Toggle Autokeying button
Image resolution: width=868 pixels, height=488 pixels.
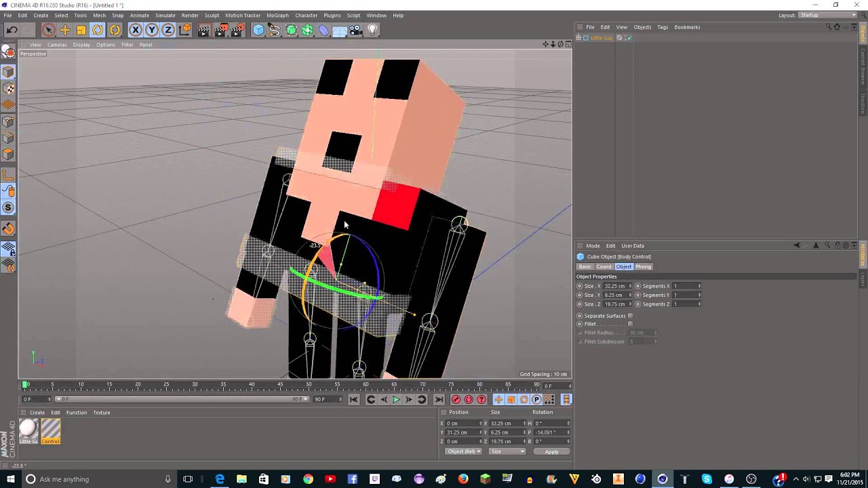pos(469,400)
